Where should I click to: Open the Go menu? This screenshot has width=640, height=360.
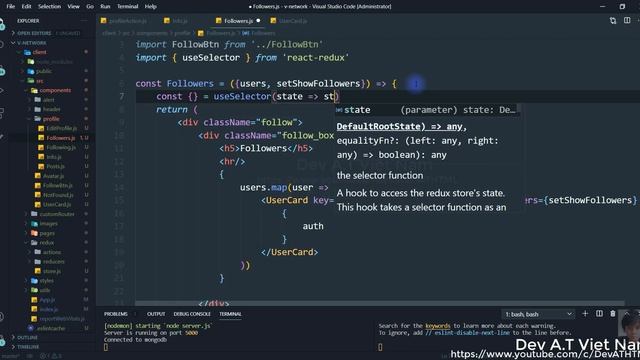pos(90,7)
